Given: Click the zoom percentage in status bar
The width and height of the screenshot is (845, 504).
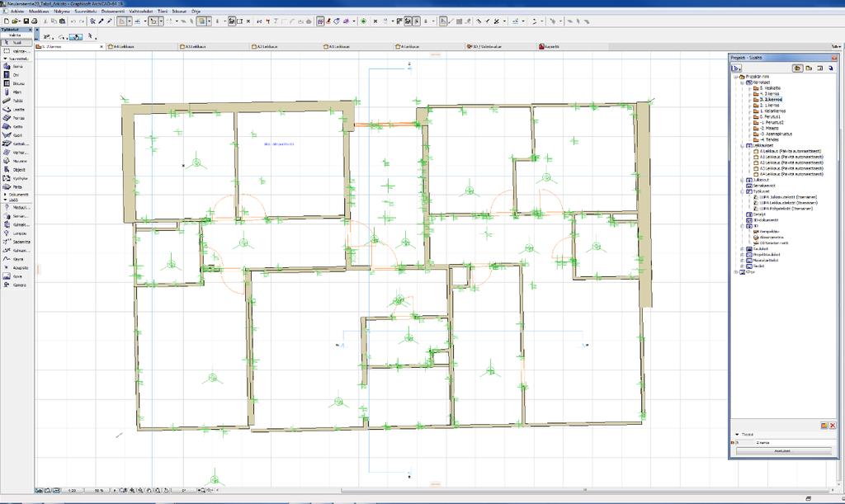Looking at the screenshot, I should point(99,491).
